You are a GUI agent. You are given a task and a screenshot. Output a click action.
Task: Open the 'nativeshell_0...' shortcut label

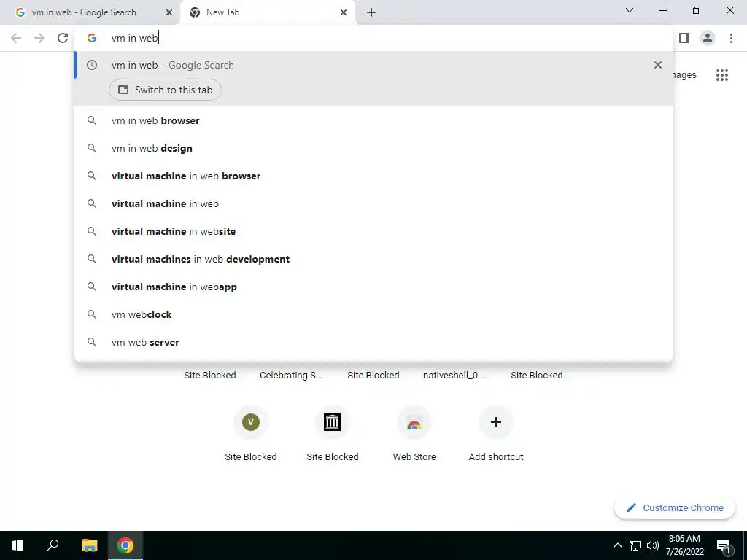pos(455,376)
